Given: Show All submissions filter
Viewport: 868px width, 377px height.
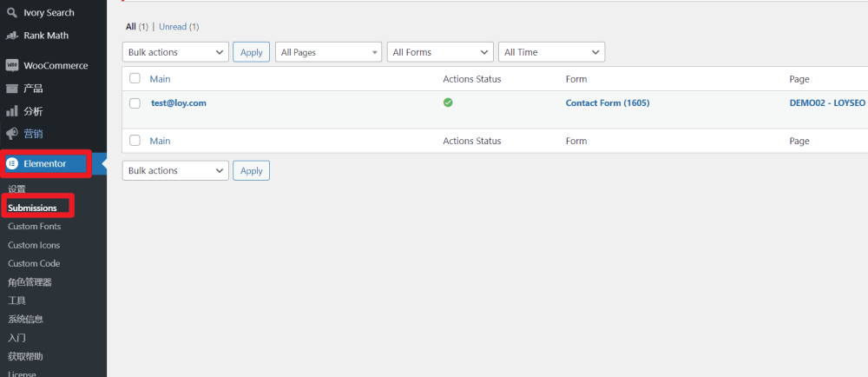Looking at the screenshot, I should coord(131,27).
